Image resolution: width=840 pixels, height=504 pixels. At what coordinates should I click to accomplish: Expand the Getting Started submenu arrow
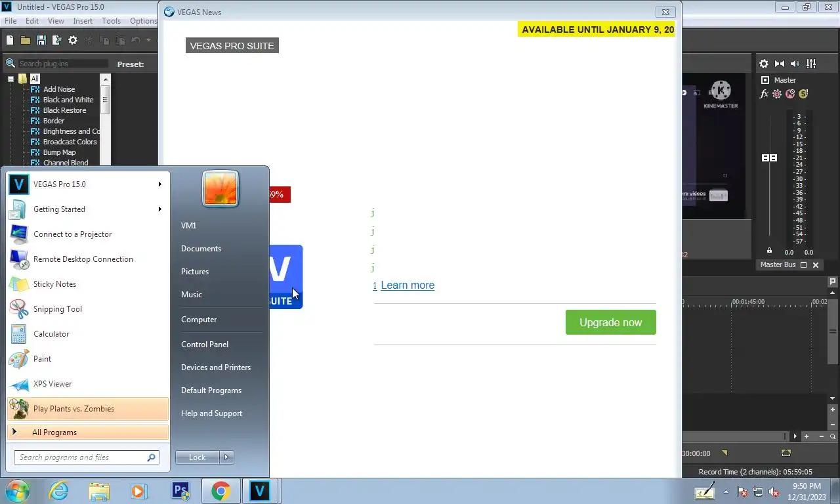159,209
